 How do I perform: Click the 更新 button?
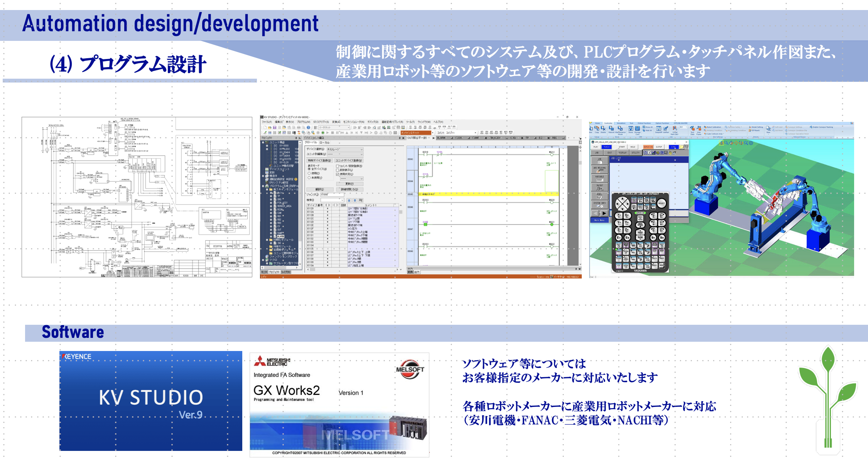(350, 184)
